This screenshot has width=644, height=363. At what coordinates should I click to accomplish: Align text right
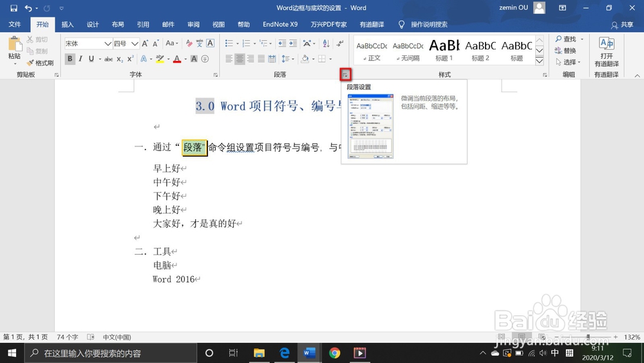(250, 59)
